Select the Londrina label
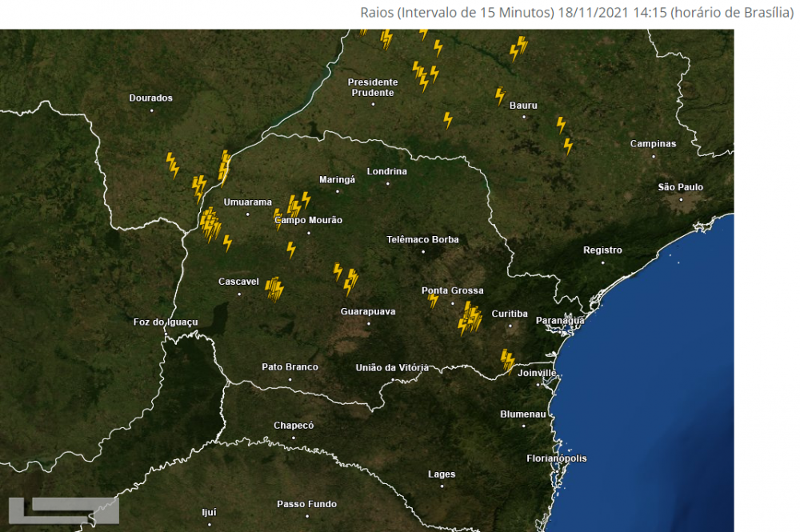The height and width of the screenshot is (532, 800). point(386,171)
